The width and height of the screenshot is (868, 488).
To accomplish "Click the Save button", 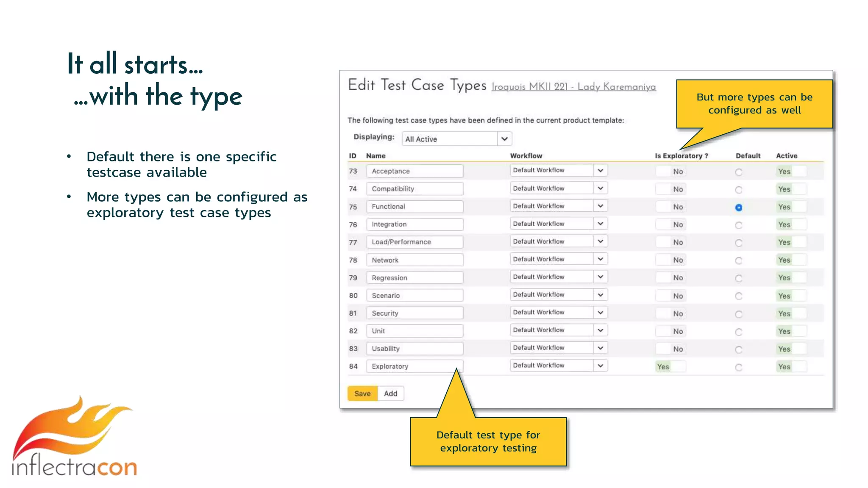I will click(x=362, y=394).
